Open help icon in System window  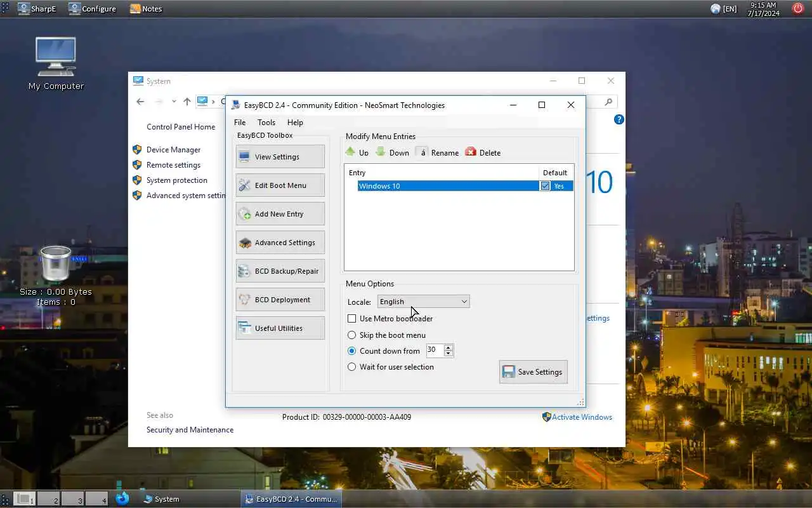619,119
